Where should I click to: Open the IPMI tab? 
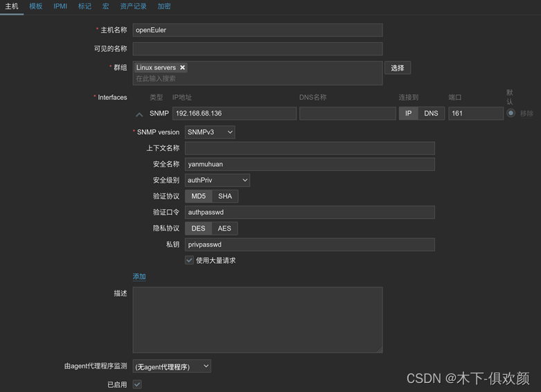60,6
